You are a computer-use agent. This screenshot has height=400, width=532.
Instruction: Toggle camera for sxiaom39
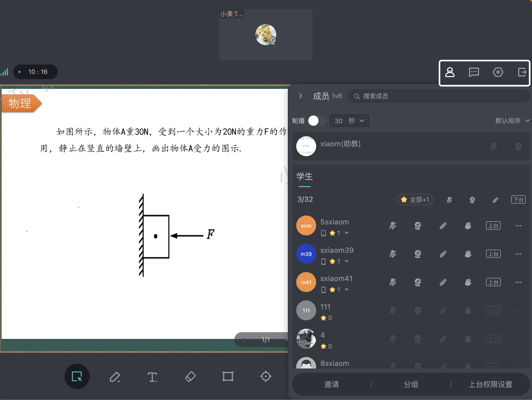coord(418,254)
